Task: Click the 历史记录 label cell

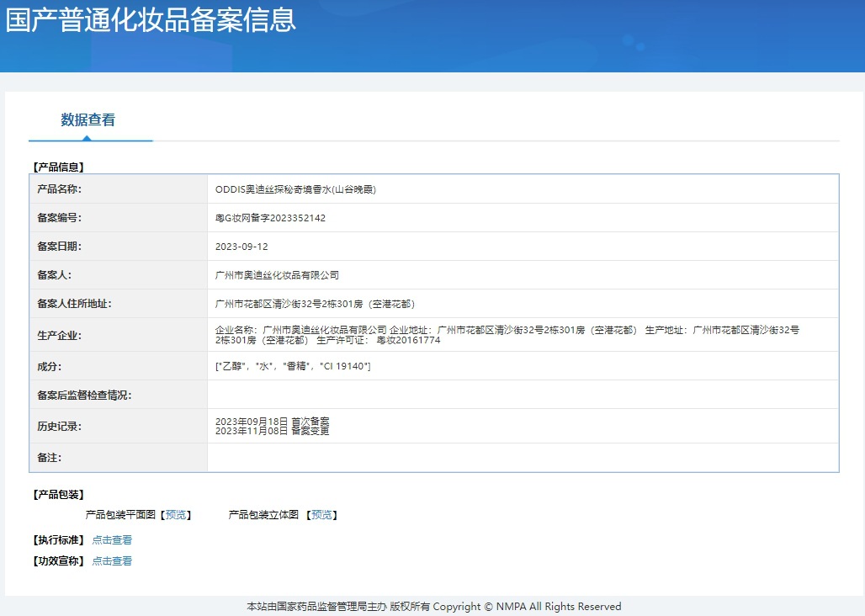Action: click(118, 427)
